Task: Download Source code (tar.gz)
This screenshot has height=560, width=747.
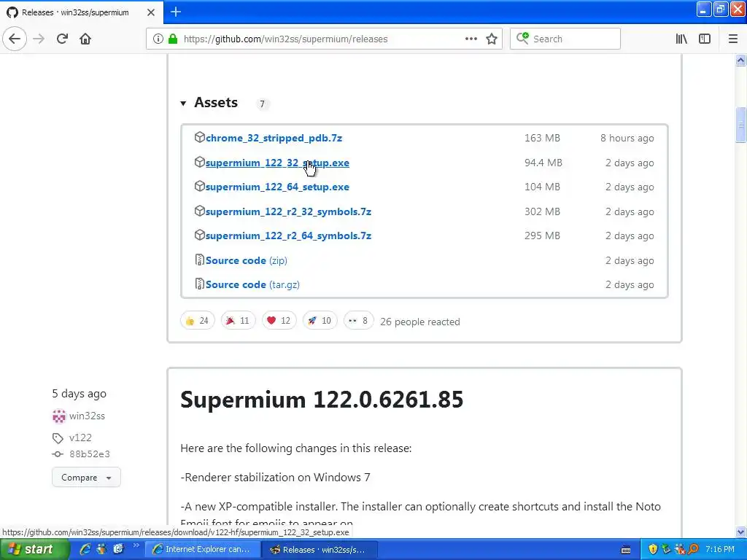Action: pos(252,285)
